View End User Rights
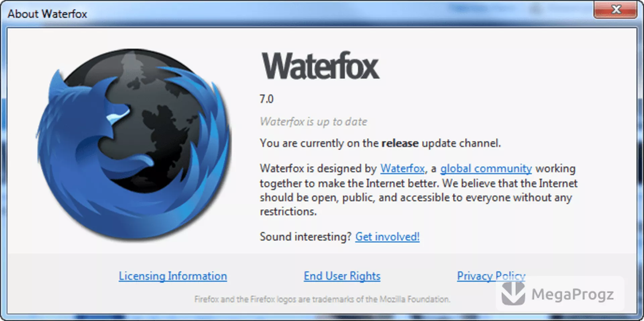 [x=342, y=276]
